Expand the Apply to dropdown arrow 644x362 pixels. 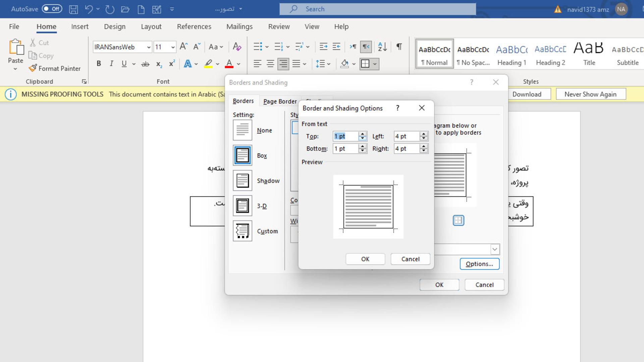[495, 249]
